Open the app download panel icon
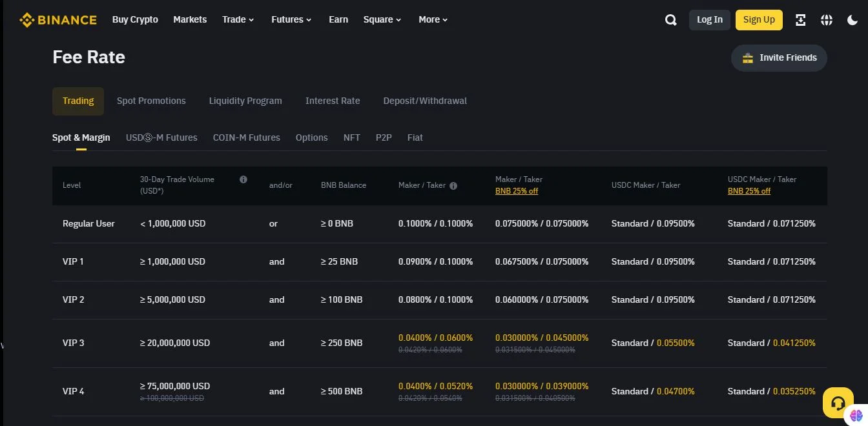Viewport: 868px width, 426px height. point(800,19)
